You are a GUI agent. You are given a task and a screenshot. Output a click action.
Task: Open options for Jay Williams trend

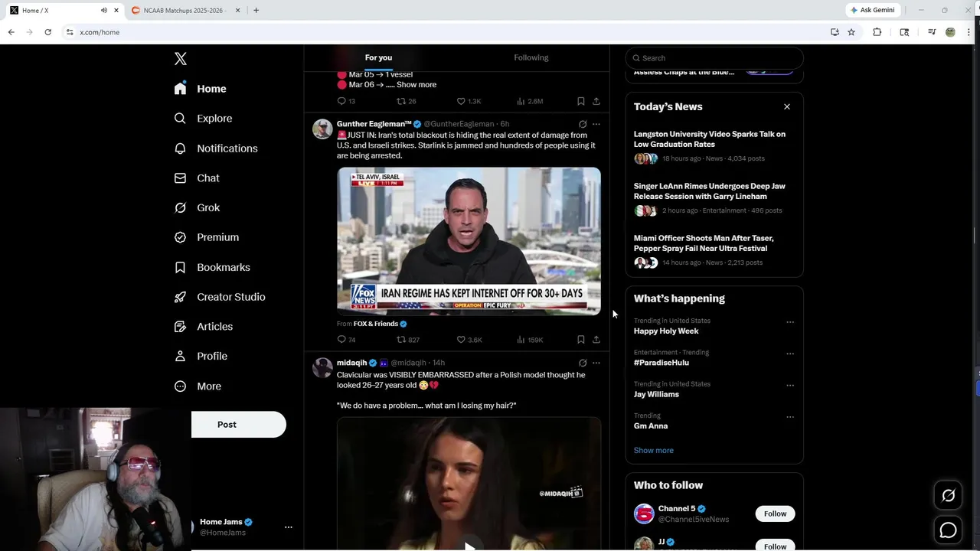790,386
